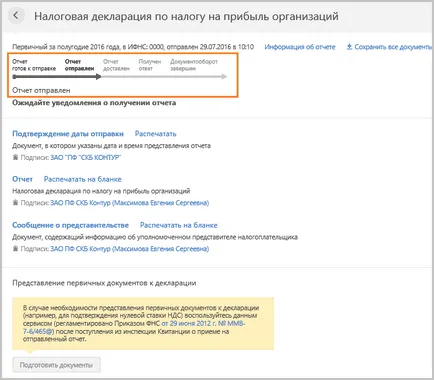Click signature icon under Сообщение о представительстве
Viewport: 434px width, 380px height.
click(15, 248)
